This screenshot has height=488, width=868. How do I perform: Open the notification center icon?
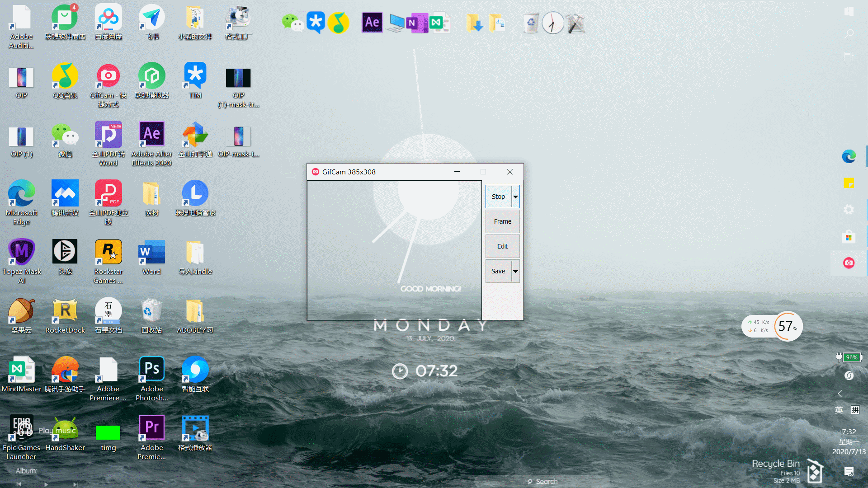point(849,472)
